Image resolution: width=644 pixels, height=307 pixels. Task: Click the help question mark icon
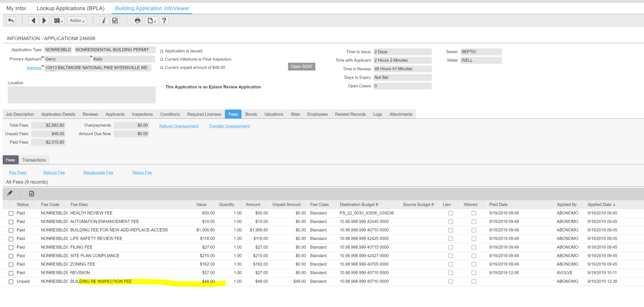(164, 20)
